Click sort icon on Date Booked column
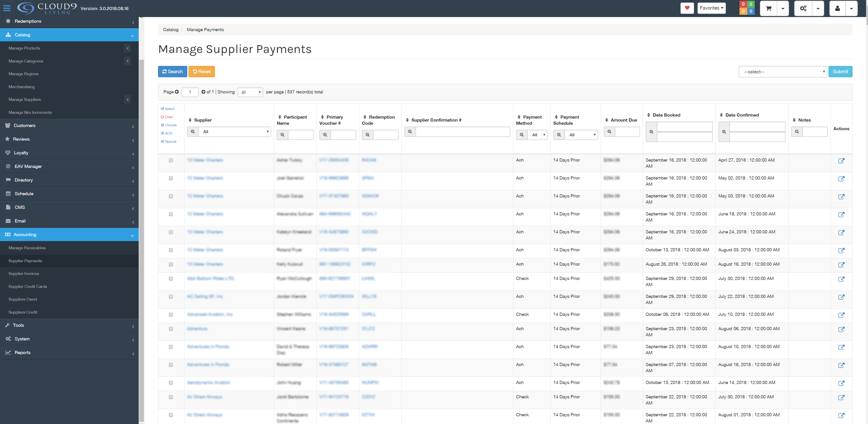 pyautogui.click(x=649, y=115)
